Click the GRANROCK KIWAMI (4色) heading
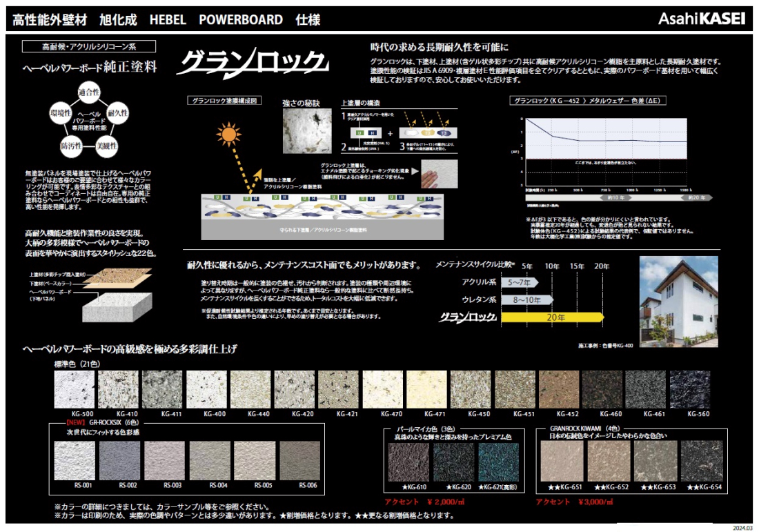Screen dimensions: 759x532 [x=584, y=429]
